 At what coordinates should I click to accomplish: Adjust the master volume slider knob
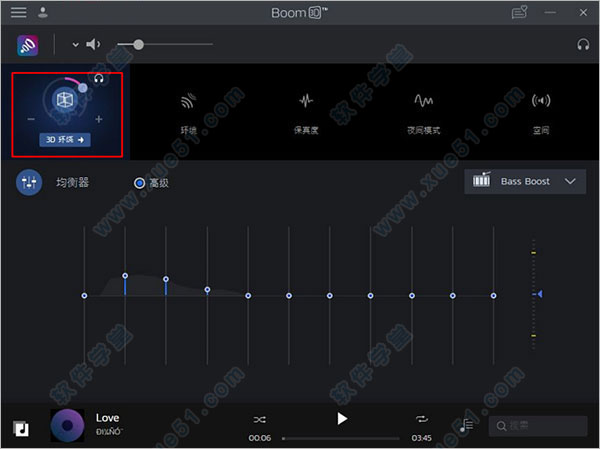139,44
